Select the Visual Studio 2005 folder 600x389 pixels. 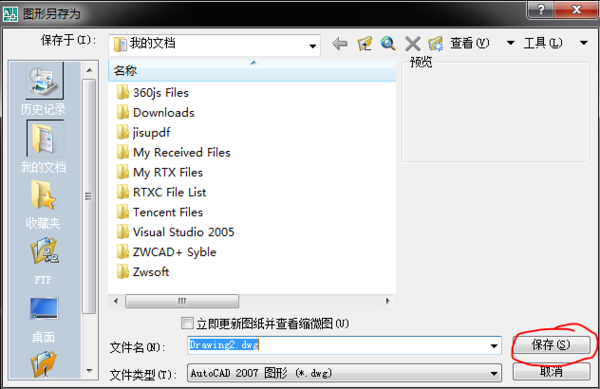click(175, 232)
